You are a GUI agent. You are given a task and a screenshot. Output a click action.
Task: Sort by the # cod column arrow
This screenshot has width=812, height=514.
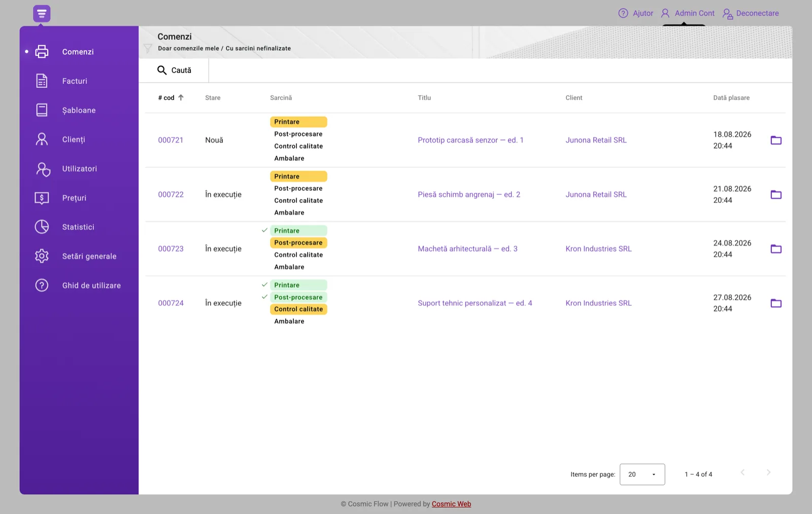click(x=181, y=97)
